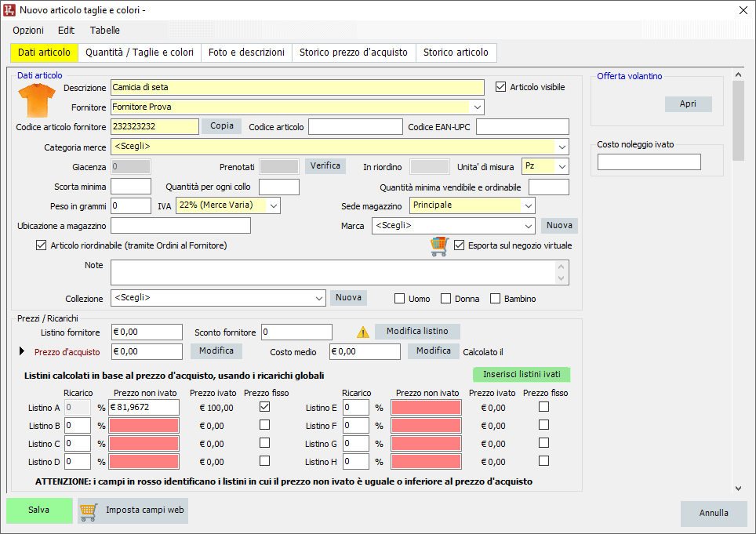The image size is (756, 534).
Task: Click the application logo in title bar
Action: tap(9, 9)
